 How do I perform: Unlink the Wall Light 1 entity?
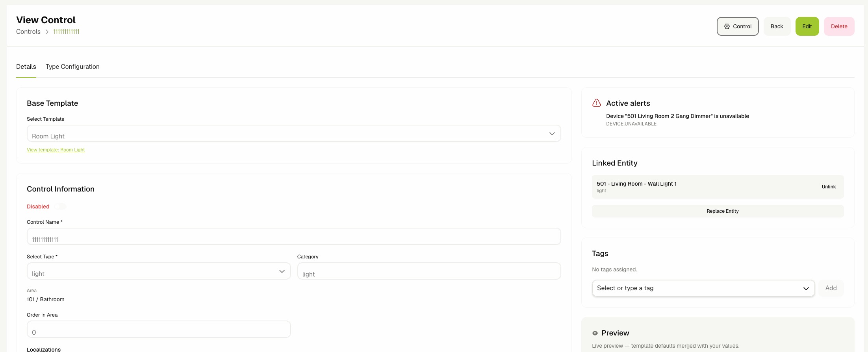829,187
